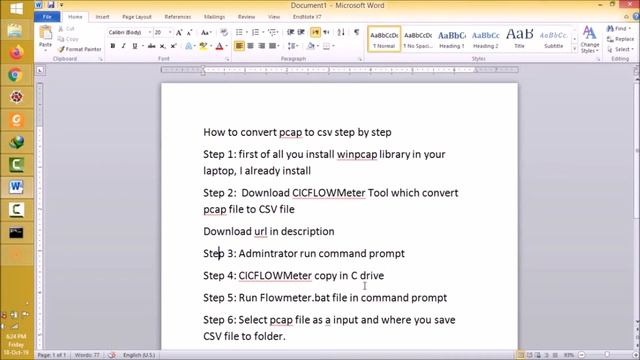The image size is (640, 360).
Task: Open the Find dropdown
Action: [619, 29]
